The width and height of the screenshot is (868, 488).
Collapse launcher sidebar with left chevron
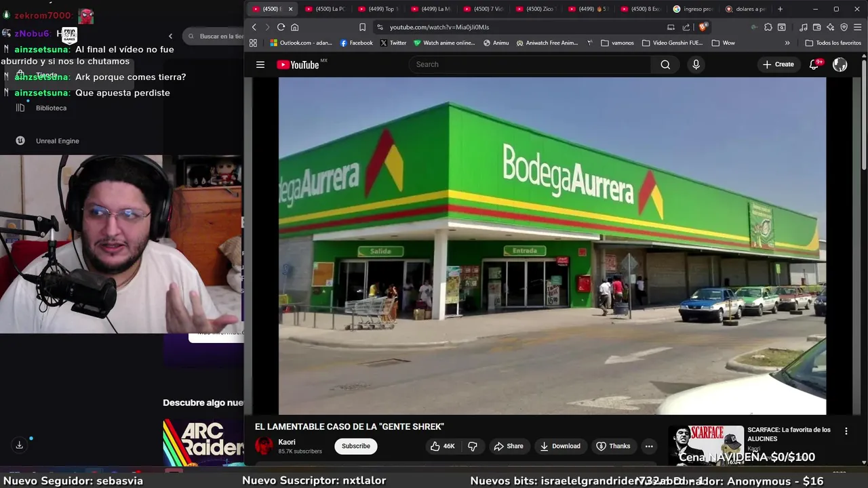[170, 36]
